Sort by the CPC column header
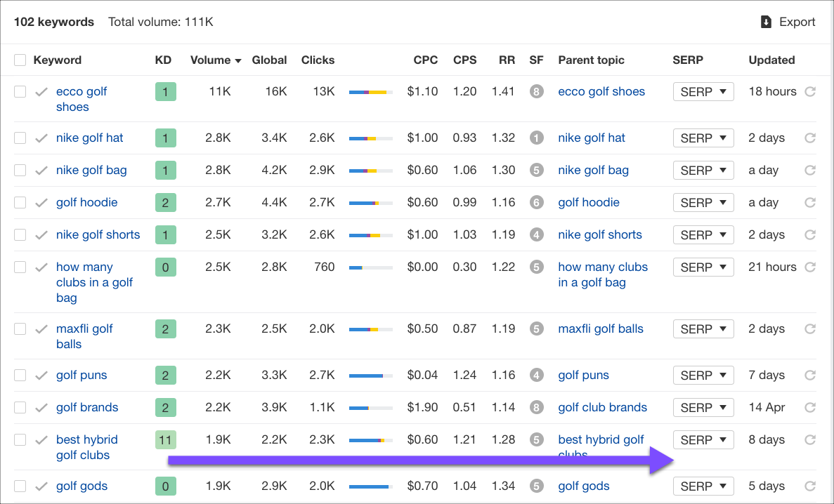Viewport: 834px width, 504px height. (426, 60)
